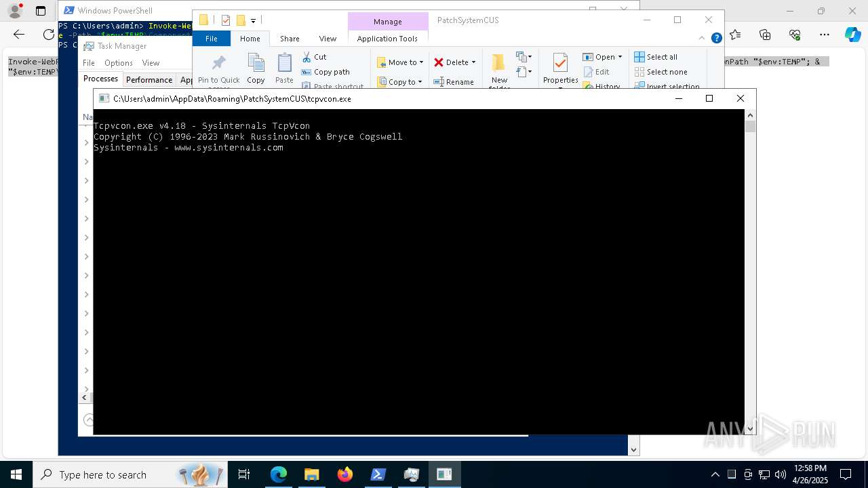Click Select all in Explorer ribbon
The width and height of the screenshot is (868, 488).
tap(656, 57)
